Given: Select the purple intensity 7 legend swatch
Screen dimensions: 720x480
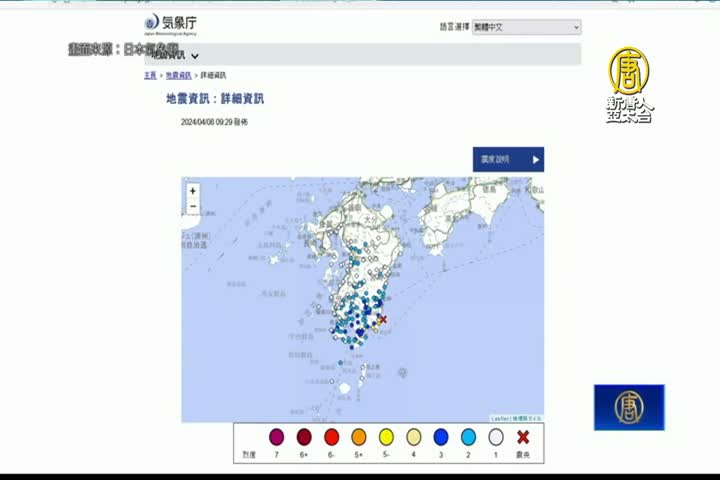Looking at the screenshot, I should (277, 437).
